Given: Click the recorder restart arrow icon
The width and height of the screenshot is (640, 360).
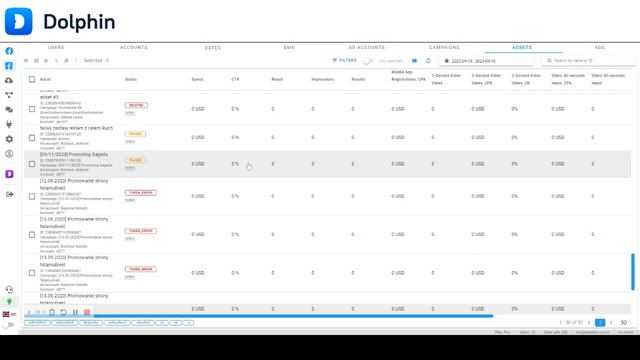Looking at the screenshot, I should 64,312.
